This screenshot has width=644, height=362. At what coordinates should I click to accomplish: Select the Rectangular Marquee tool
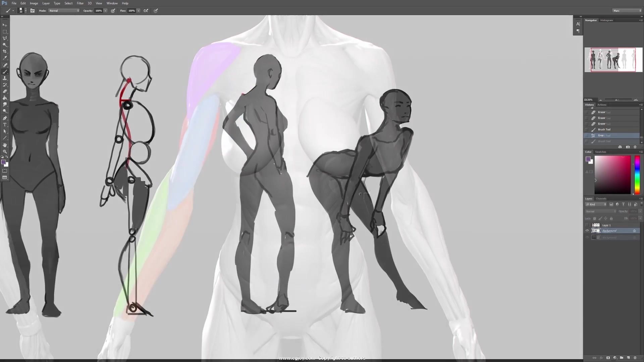pyautogui.click(x=5, y=32)
